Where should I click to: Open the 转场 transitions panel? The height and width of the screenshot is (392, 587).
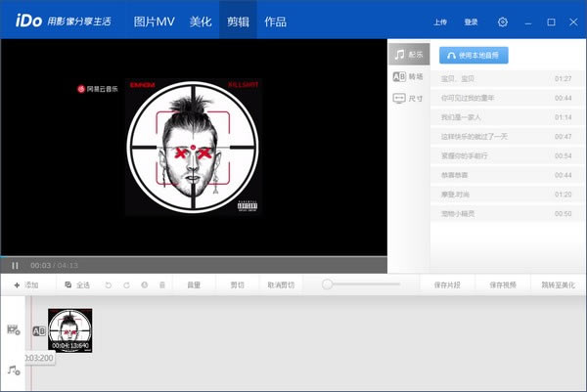coord(409,77)
